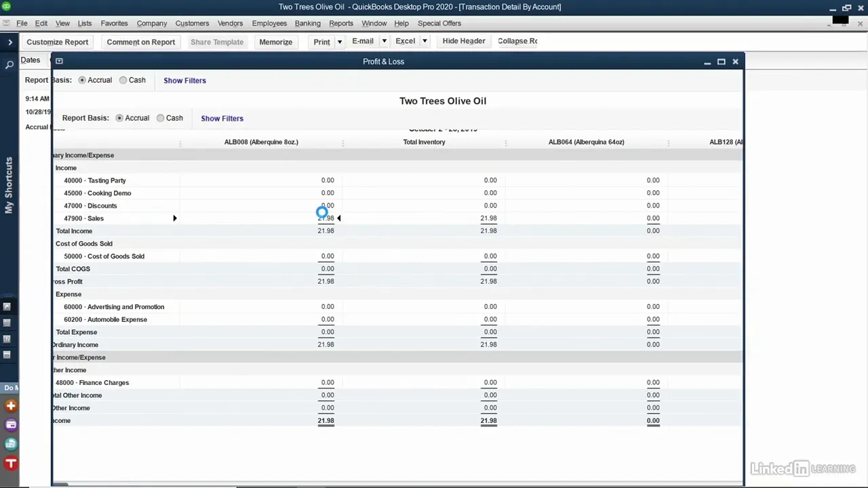Viewport: 868px width, 488px height.
Task: Expand the left icon bar chevron
Action: click(9, 42)
